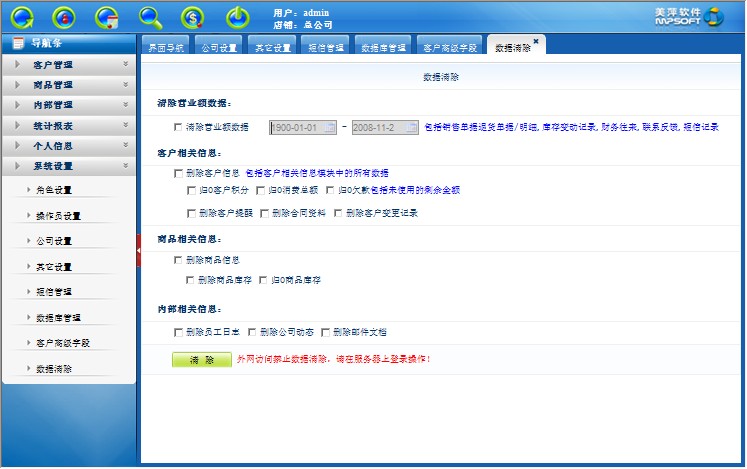Image resolution: width=747 pixels, height=469 pixels.
Task: Click the green power logout icon
Action: (x=237, y=17)
